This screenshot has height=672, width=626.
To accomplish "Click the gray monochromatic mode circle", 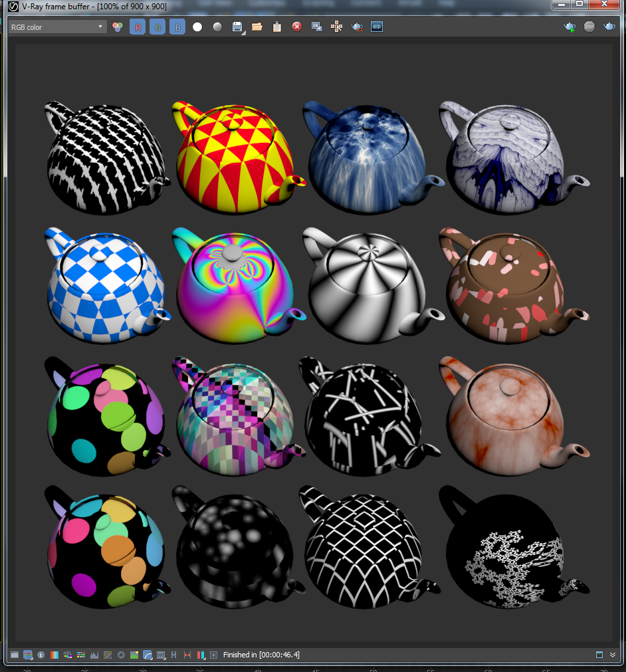I will point(217,27).
